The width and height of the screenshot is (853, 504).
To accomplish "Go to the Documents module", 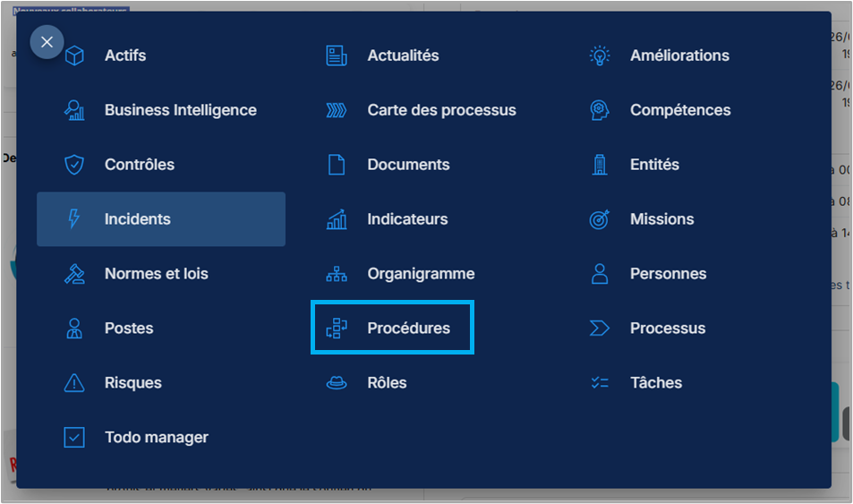I will pyautogui.click(x=408, y=165).
